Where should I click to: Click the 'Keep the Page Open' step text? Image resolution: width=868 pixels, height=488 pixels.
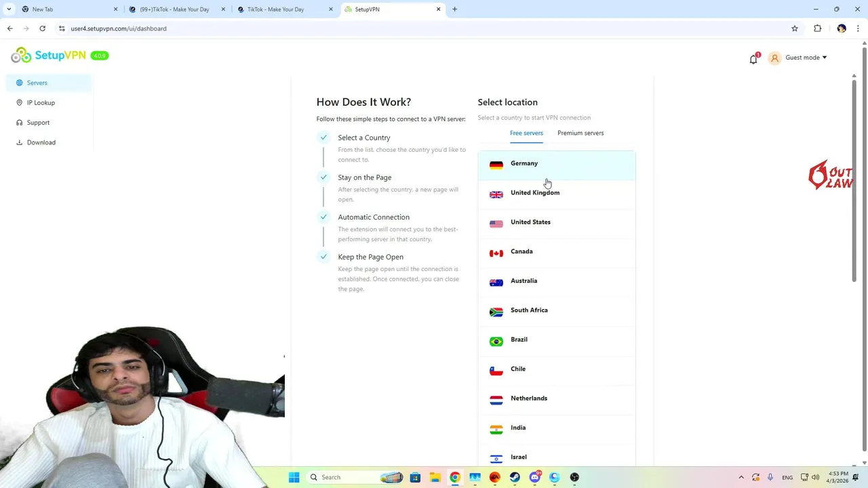(x=370, y=257)
